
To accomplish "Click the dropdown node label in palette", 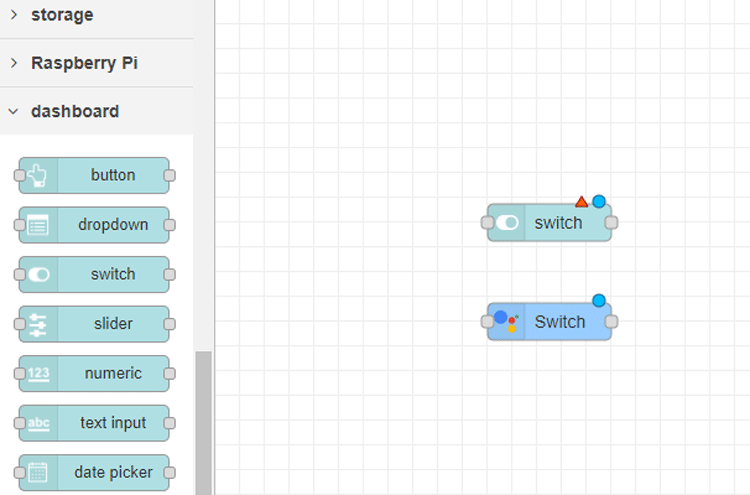I will (x=113, y=225).
